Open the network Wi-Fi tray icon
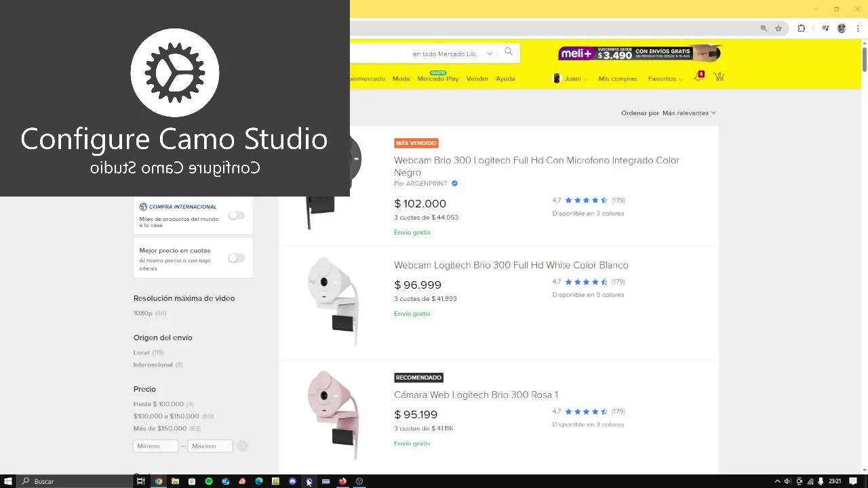The image size is (868, 488). coord(810,481)
